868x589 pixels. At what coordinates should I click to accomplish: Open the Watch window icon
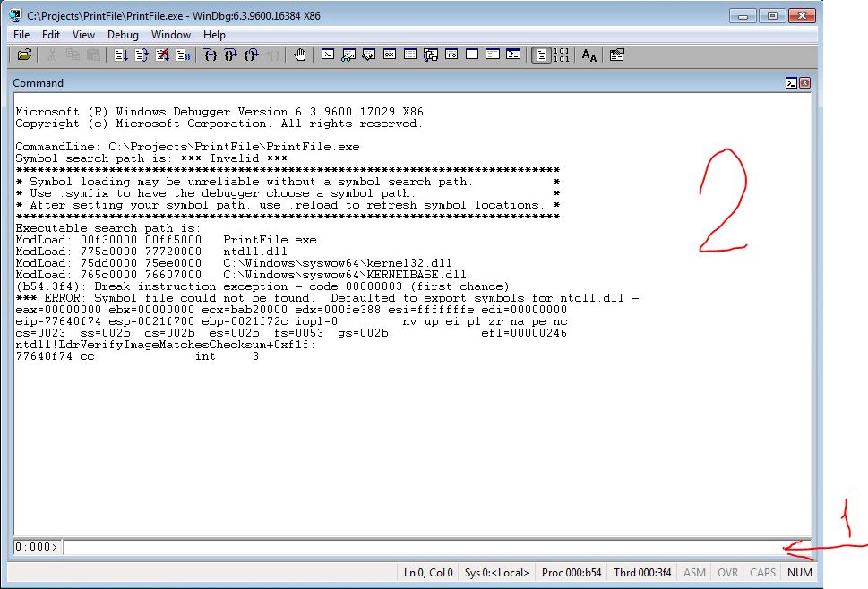348,55
